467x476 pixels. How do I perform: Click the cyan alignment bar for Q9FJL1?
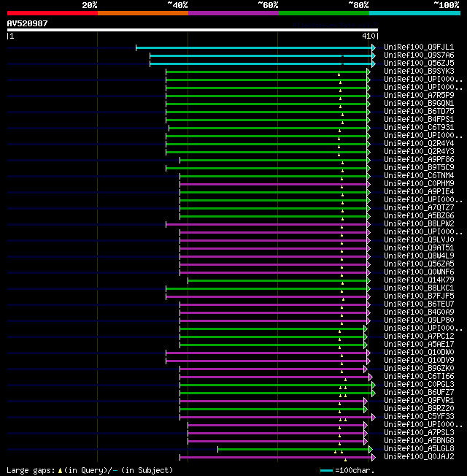tap(254, 47)
